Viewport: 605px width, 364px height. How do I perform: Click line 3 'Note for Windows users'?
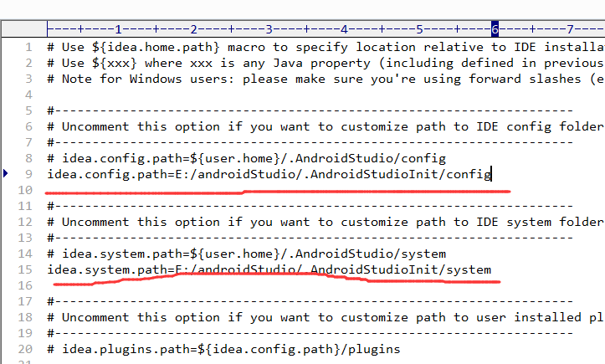[326, 79]
